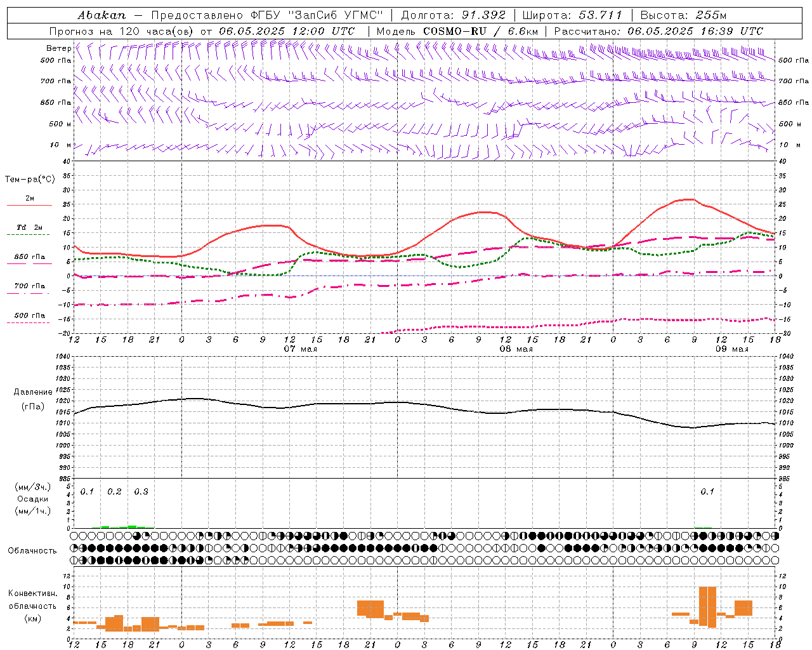This screenshot has height=650, width=812.
Task: Click the left "985" pressure axis value
Action: coord(65,479)
